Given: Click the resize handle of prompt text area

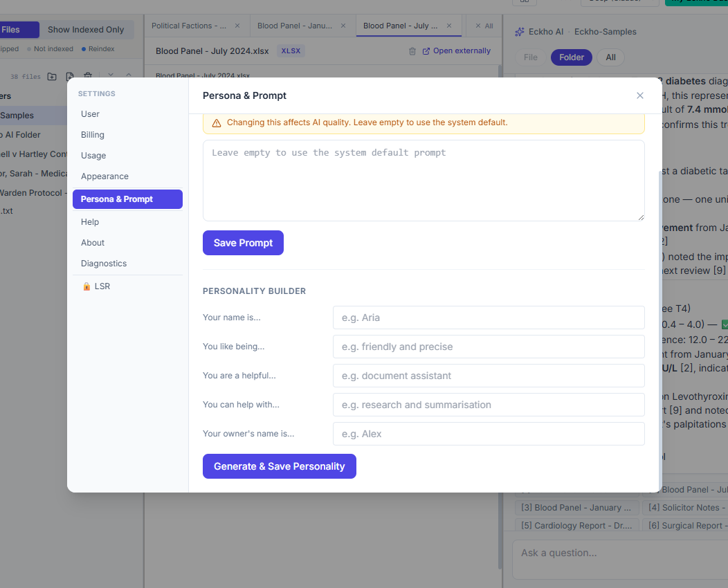Looking at the screenshot, I should click(x=641, y=217).
